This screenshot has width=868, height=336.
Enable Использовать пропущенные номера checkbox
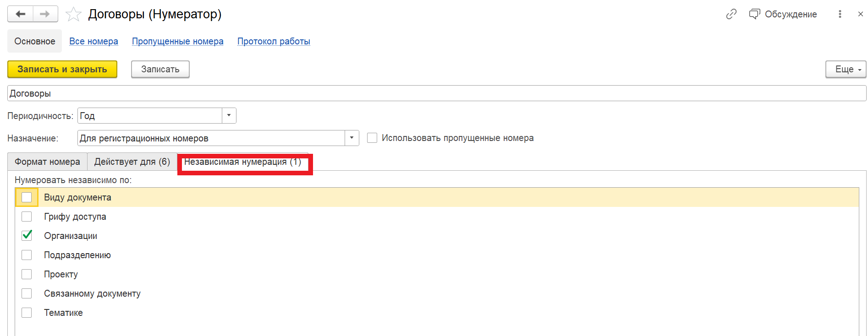point(372,138)
